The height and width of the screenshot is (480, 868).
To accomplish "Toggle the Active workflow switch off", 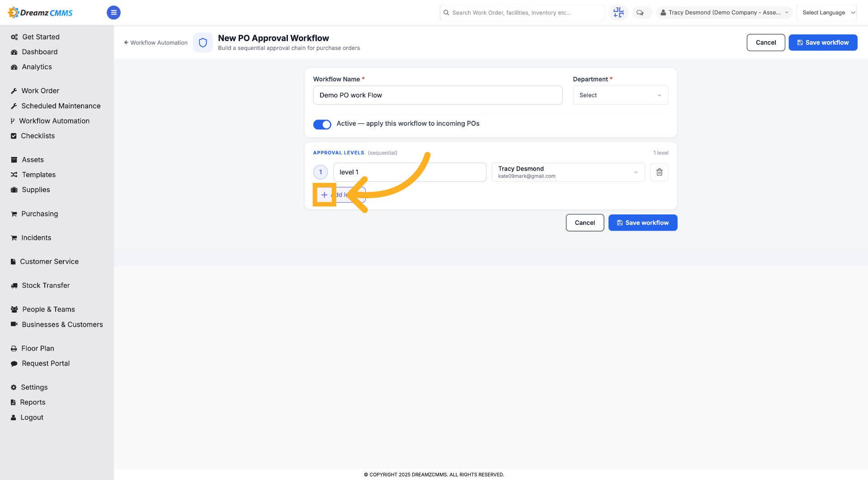I will point(322,124).
